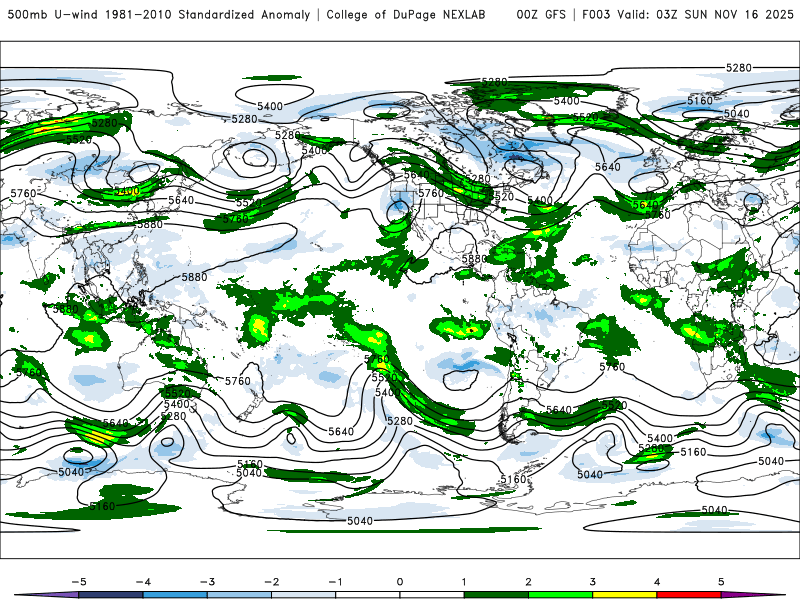Click the navy colorbar segment between -5 and -4
This screenshot has height=600, width=800.
[x=111, y=595]
